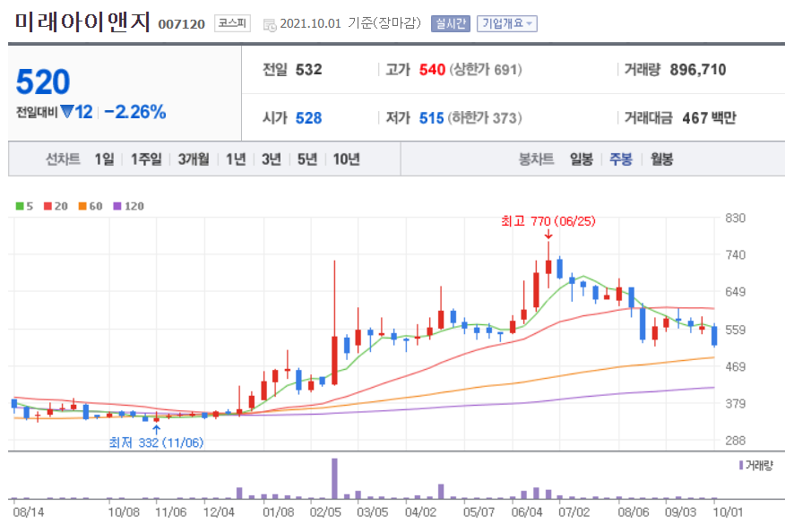Select the 1년 line chart period
Image resolution: width=785 pixels, height=532 pixels.
[x=236, y=159]
